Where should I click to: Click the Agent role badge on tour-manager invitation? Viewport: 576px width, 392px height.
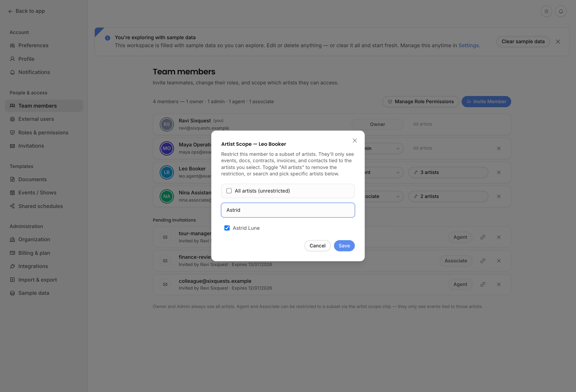tap(460, 237)
